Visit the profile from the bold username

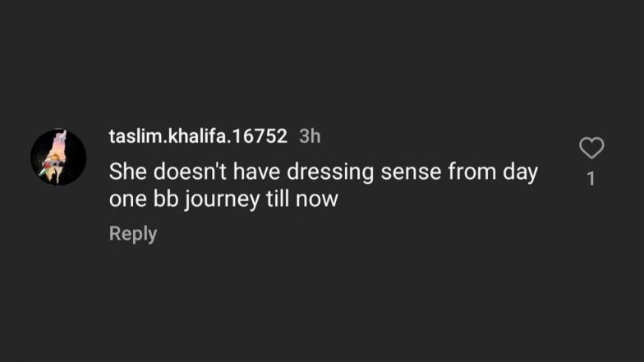pos(198,136)
